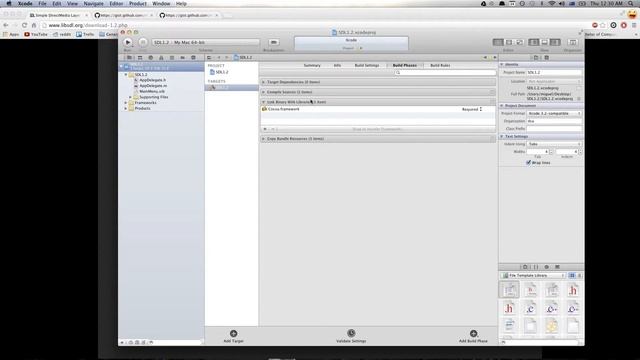
Task: Expand Compile Sources build phase
Action: click(263, 92)
